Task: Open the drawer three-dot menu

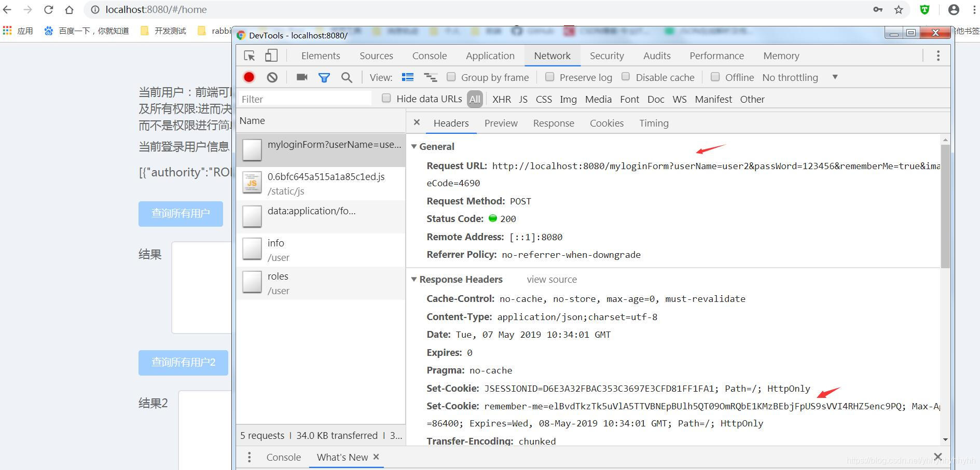Action: click(250, 457)
